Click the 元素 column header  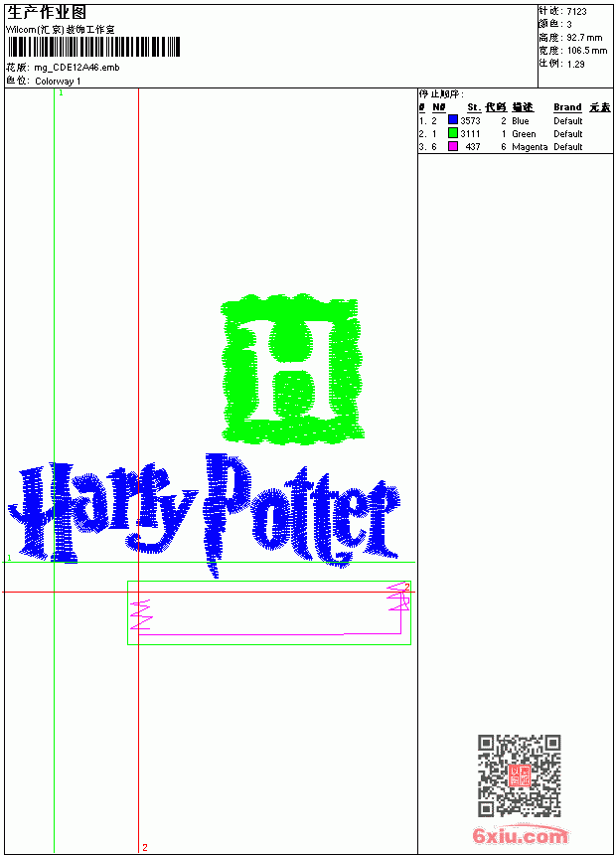coord(600,107)
